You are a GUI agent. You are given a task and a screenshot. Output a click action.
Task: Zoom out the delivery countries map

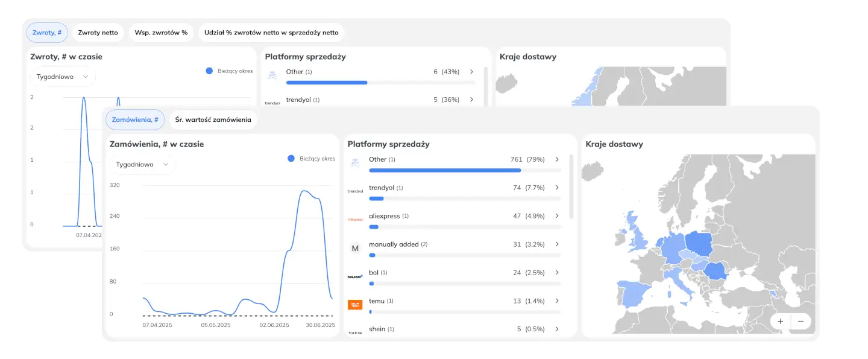pyautogui.click(x=800, y=321)
